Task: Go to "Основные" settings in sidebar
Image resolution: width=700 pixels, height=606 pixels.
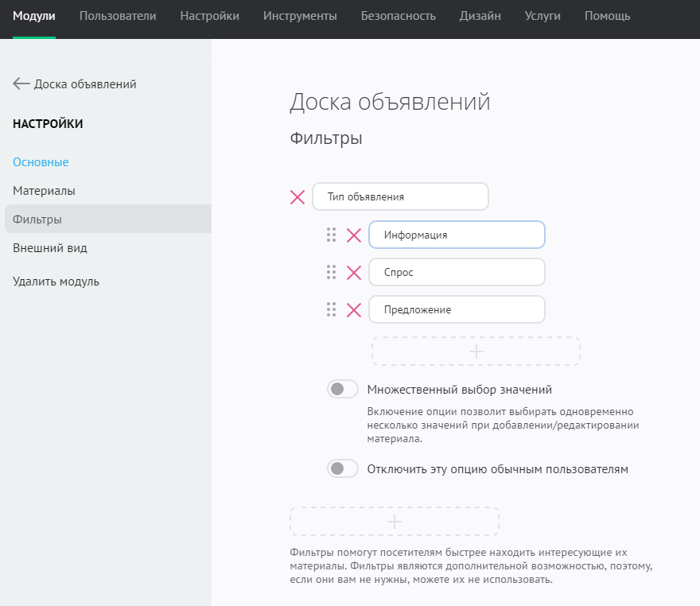Action: click(x=41, y=162)
